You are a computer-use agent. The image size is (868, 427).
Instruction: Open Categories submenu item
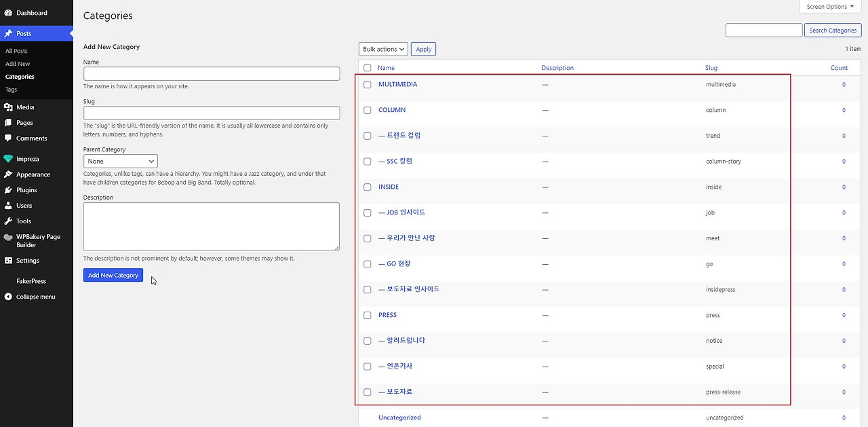(x=20, y=77)
